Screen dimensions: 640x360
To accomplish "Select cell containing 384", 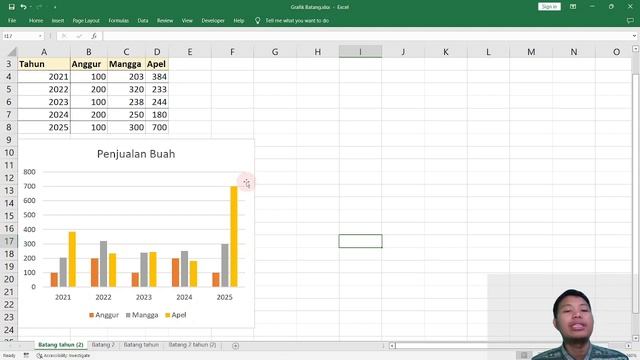I will (157, 77).
